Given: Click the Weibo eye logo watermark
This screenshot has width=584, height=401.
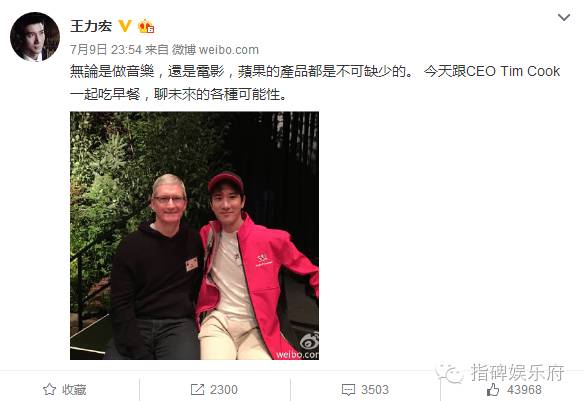Looking at the screenshot, I should click(309, 340).
